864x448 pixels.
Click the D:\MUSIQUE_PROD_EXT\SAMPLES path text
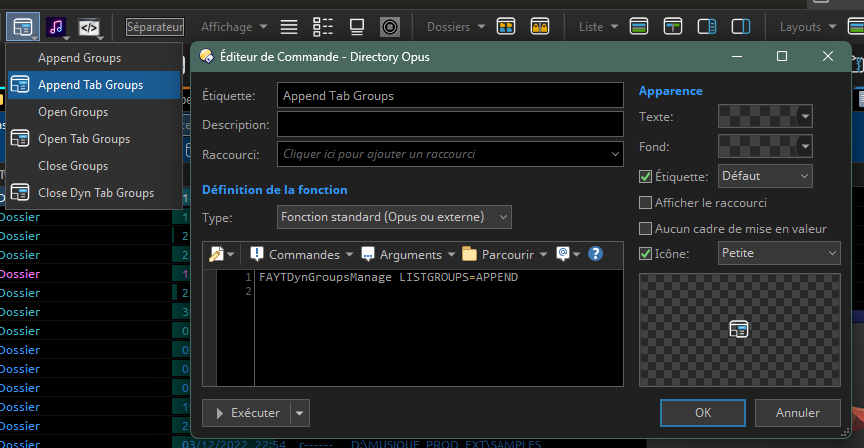coord(446,444)
